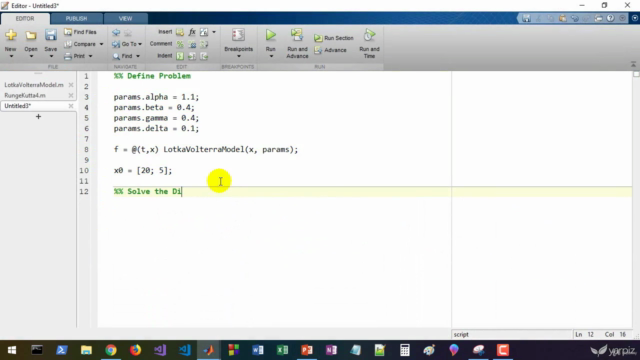
Task: Click the quick access Undo icon
Action: [575, 18]
